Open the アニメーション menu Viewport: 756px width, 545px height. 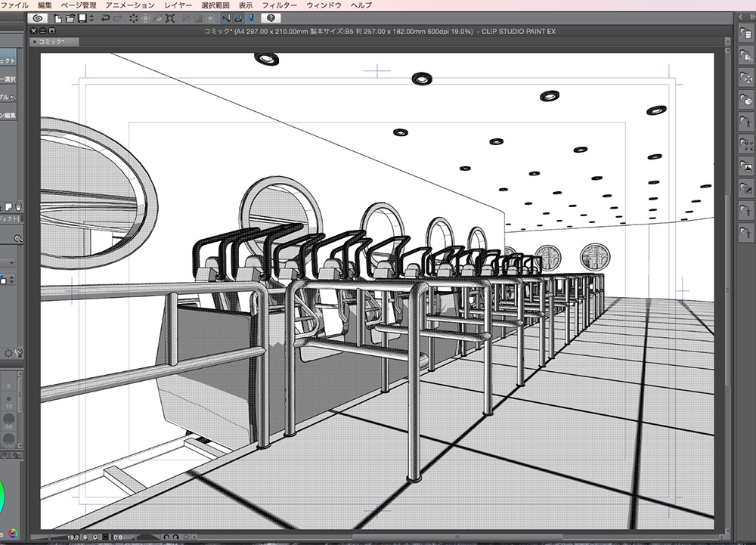130,5
